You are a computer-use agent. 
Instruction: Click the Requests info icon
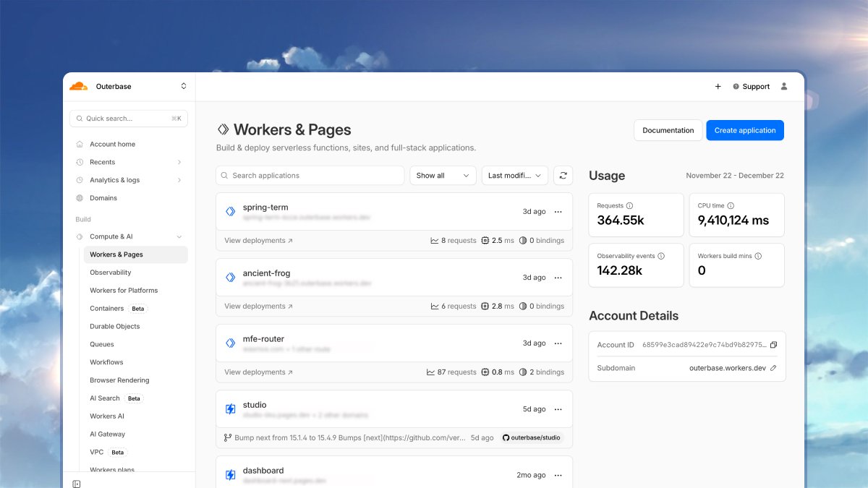(x=629, y=206)
